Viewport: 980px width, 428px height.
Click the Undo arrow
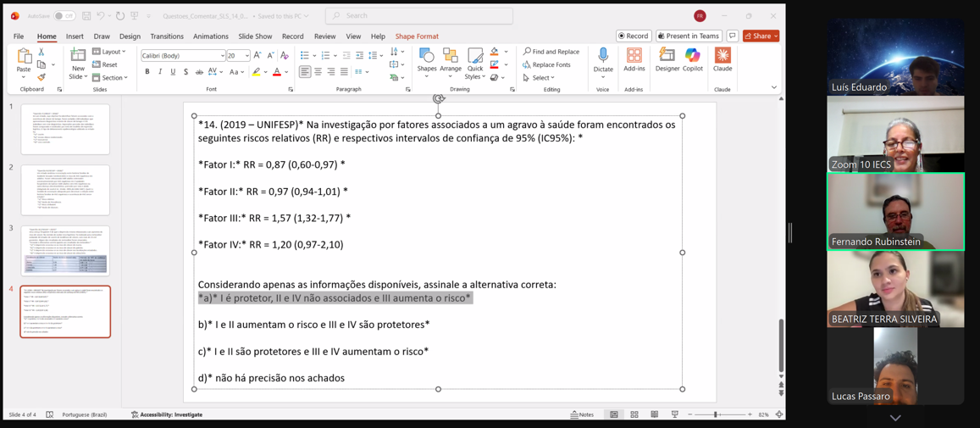(101, 15)
